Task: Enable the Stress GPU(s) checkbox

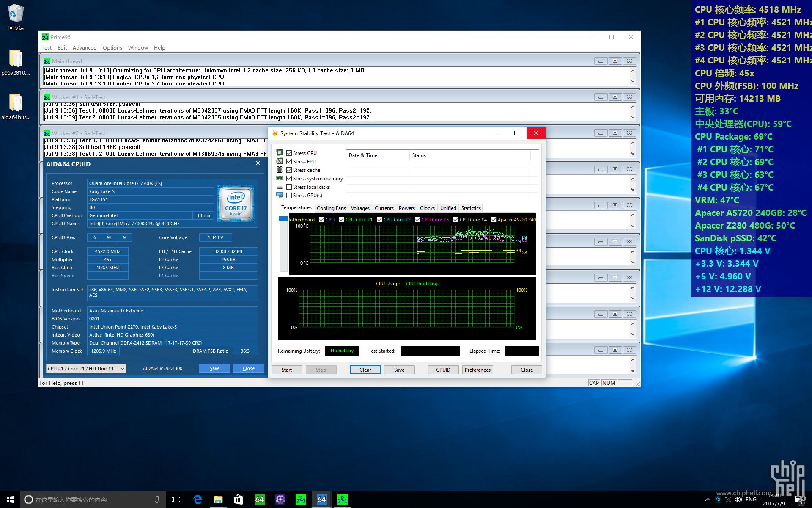Action: click(289, 195)
